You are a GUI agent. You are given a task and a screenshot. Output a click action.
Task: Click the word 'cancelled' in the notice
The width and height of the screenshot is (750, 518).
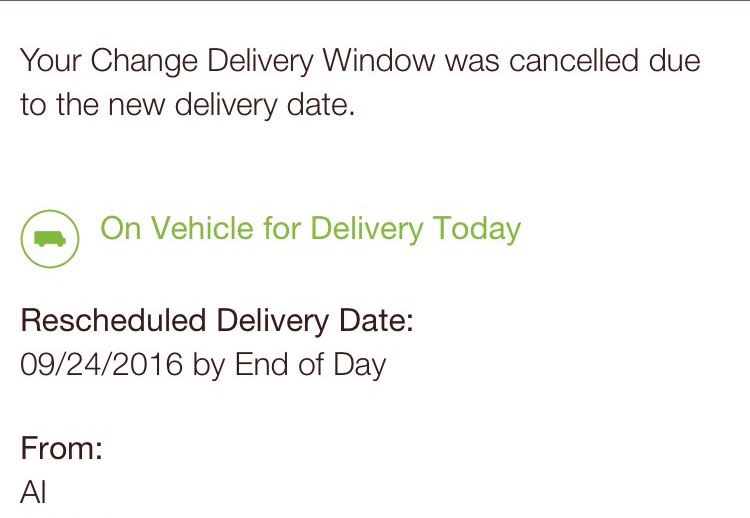click(573, 61)
